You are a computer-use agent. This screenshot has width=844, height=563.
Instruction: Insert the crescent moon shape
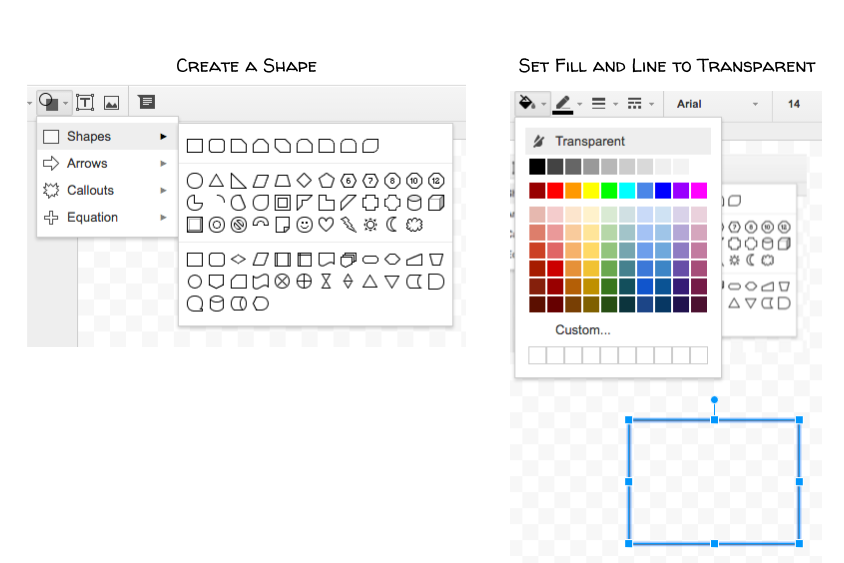(392, 225)
